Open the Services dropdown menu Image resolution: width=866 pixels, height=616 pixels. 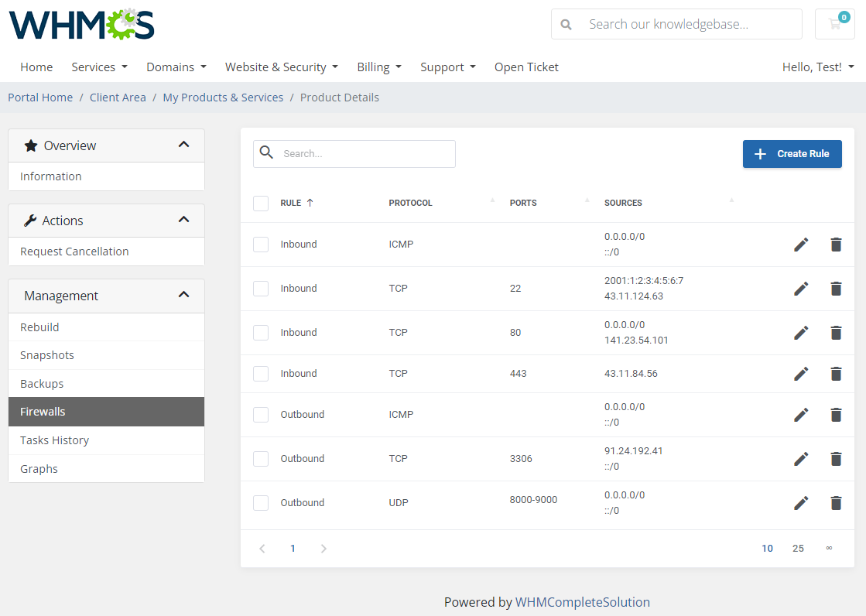pos(99,67)
